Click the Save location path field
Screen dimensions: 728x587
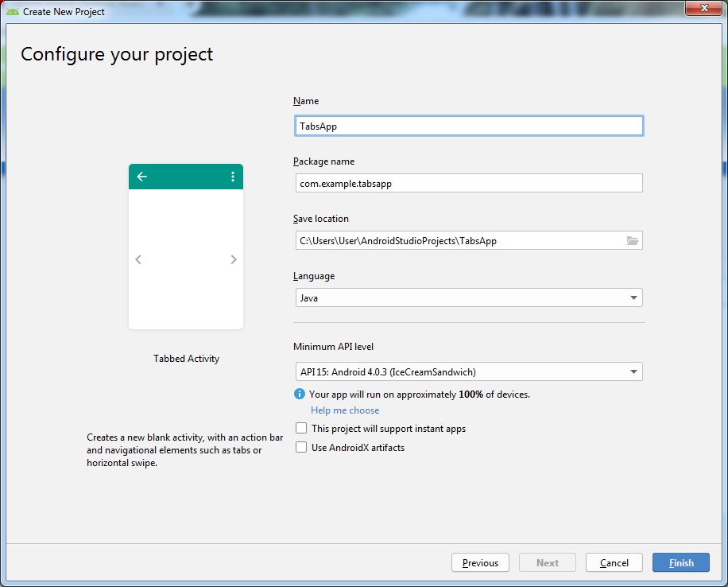[457, 241]
